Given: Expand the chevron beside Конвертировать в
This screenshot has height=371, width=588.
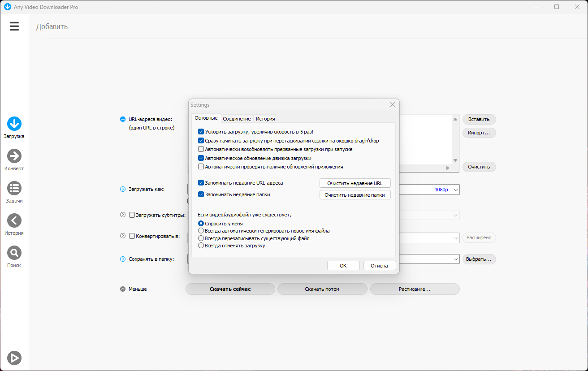Looking at the screenshot, I should click(x=123, y=236).
